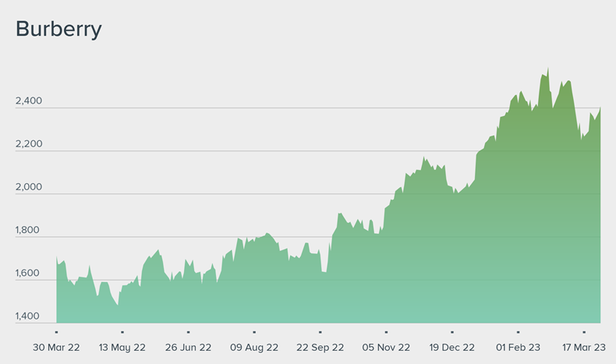Click the tick mark above 05 Nov 22

click(386, 332)
